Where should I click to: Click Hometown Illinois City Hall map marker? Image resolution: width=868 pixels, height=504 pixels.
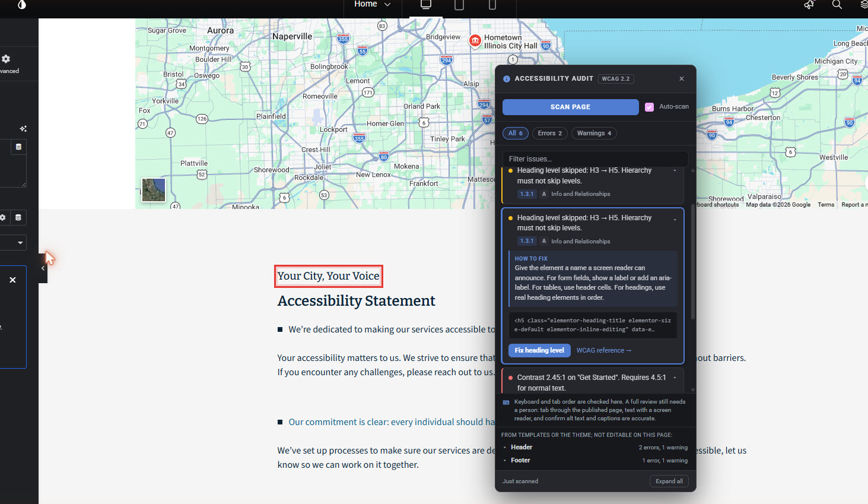coord(475,41)
